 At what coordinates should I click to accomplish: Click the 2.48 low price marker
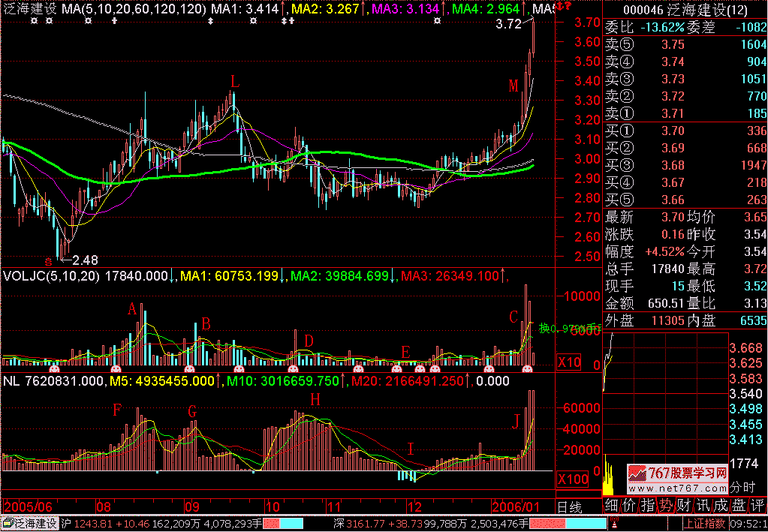pyautogui.click(x=84, y=260)
